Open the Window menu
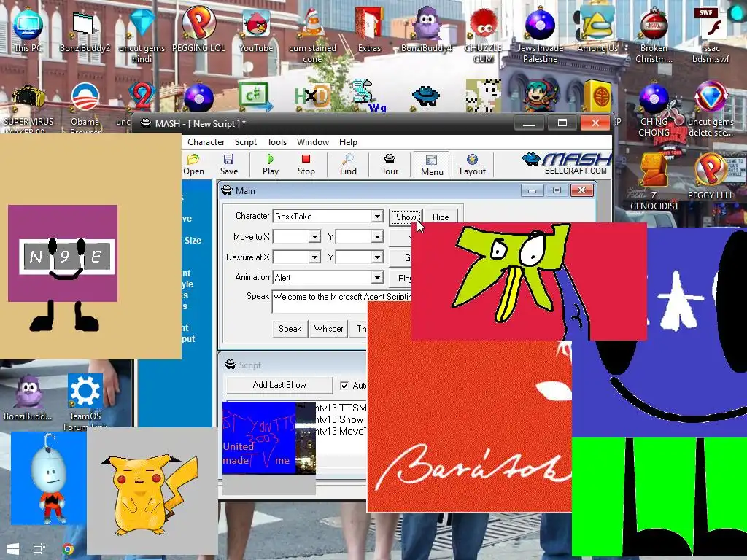 (x=312, y=142)
